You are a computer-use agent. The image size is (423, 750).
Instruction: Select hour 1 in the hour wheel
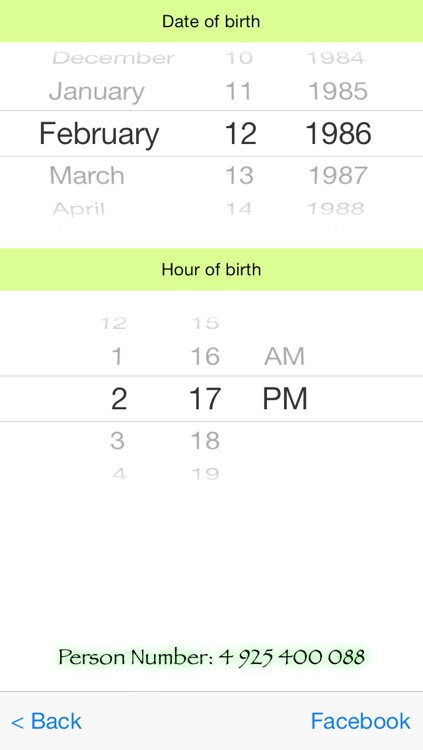[x=117, y=356]
